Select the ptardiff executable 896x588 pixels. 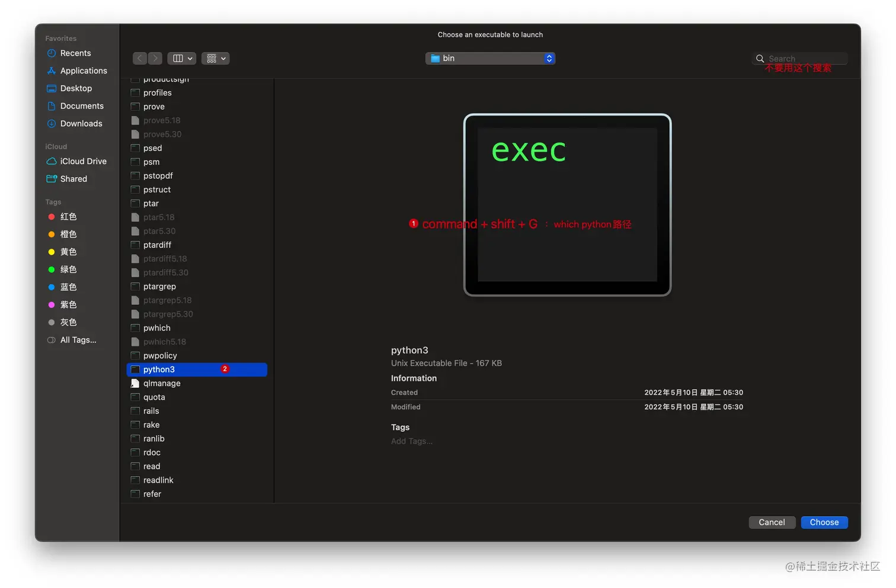(197, 245)
